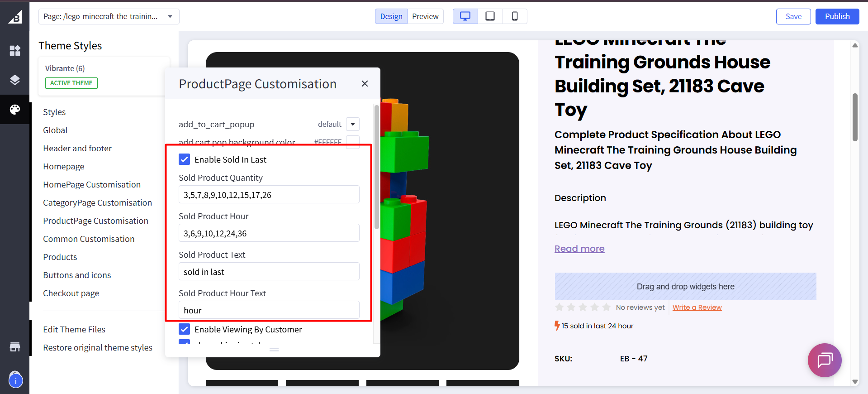This screenshot has width=868, height=394.
Task: Open the storefront icon in the sidebar
Action: tap(15, 347)
